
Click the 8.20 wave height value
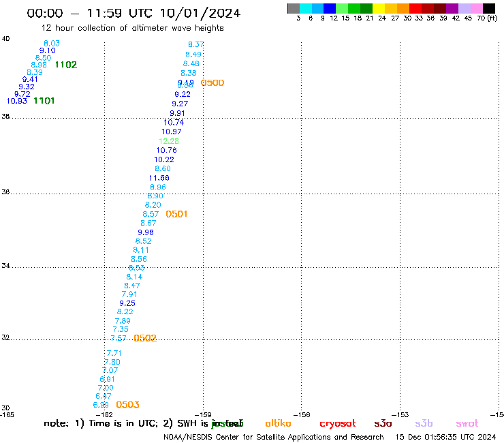coord(153,205)
